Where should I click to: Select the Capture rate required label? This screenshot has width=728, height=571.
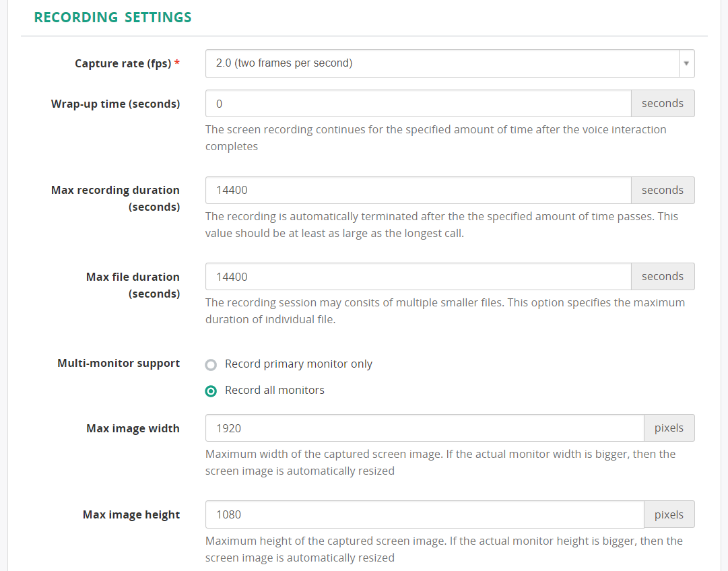click(x=125, y=63)
